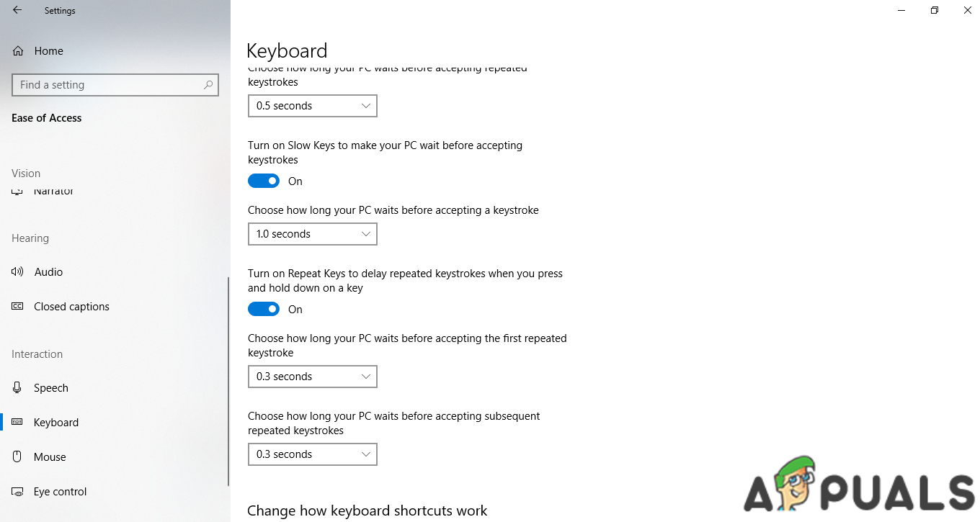Go to Eye control settings

(x=60, y=492)
